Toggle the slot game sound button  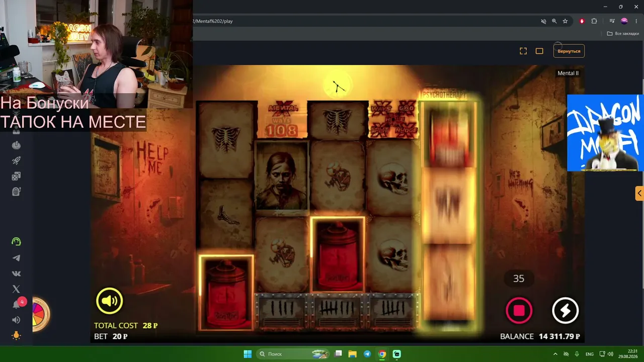[x=110, y=301]
